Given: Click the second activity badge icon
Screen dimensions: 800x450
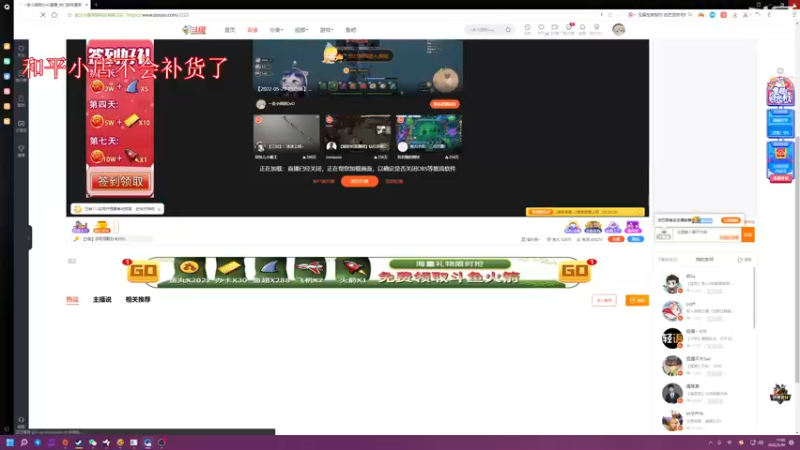Looking at the screenshot, I should (x=593, y=227).
